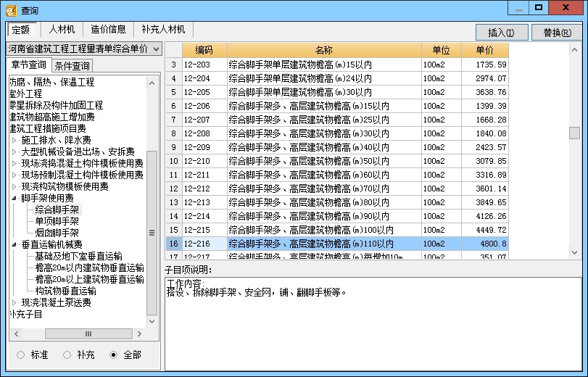Switch to the 人材机 tab
The image size is (588, 377).
coord(62,30)
